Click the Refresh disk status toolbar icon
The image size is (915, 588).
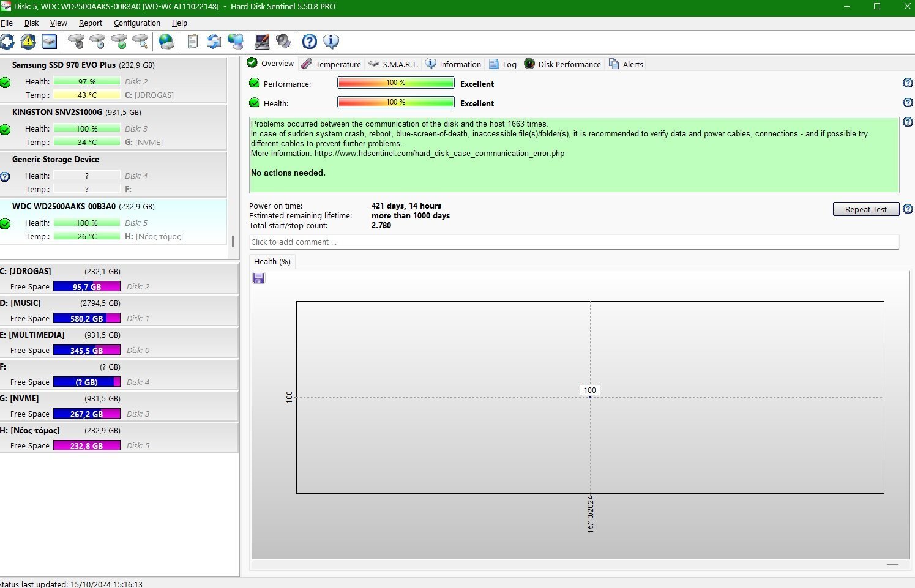pyautogui.click(x=7, y=42)
